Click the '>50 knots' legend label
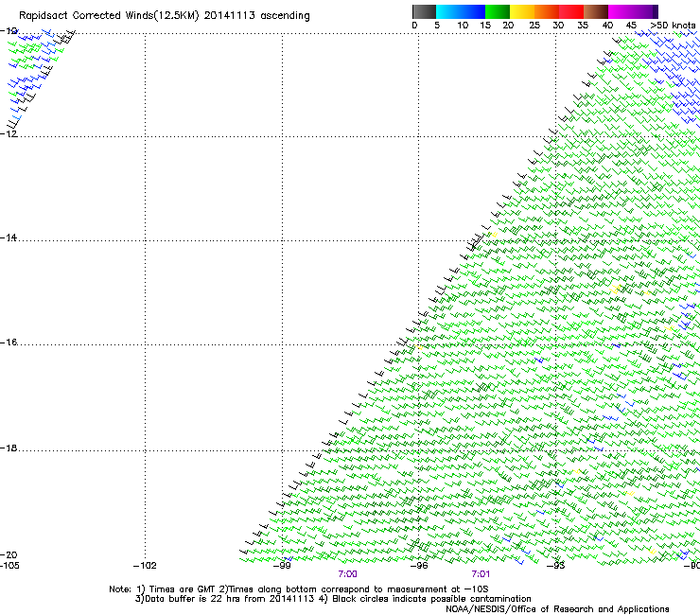 (x=673, y=26)
